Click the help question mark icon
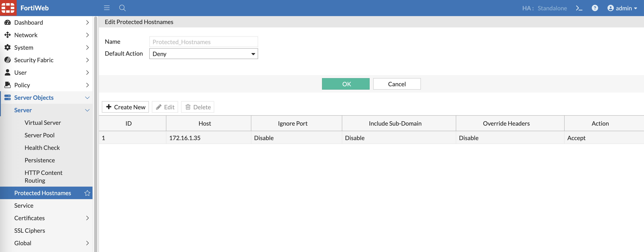Viewport: 644px width, 252px height. tap(595, 8)
